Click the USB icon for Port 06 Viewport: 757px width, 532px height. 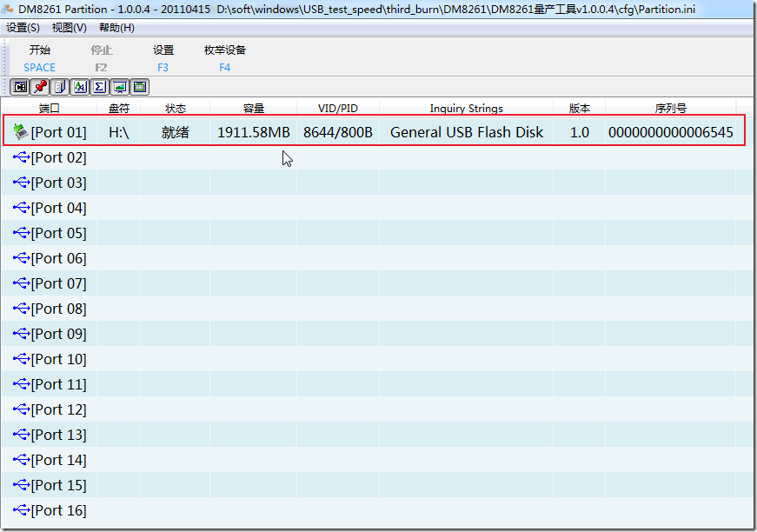(21, 258)
